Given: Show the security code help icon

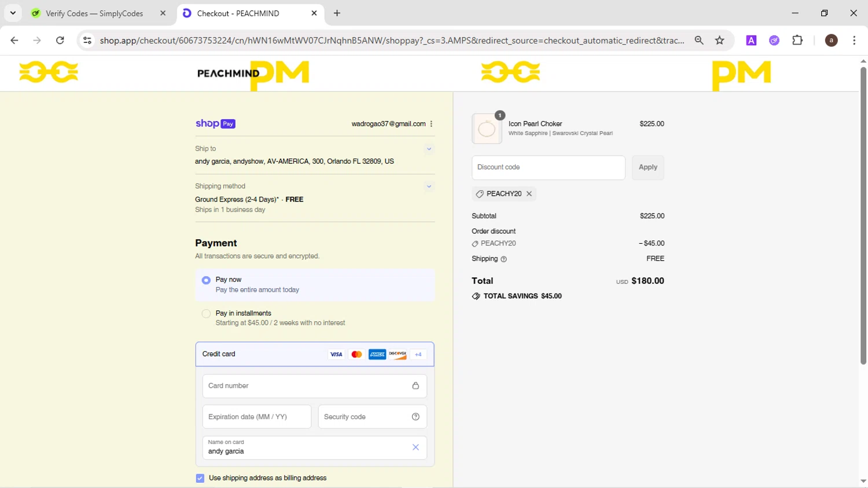Looking at the screenshot, I should 415,417.
